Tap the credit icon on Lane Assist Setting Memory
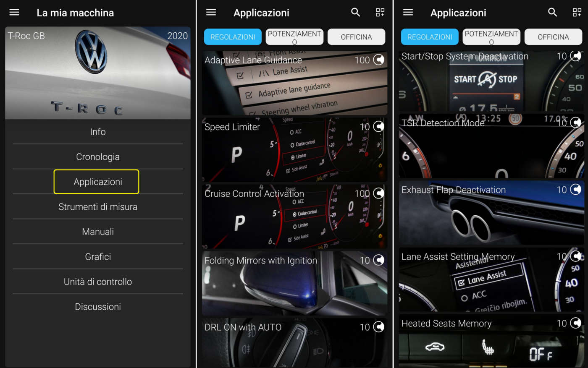The width and height of the screenshot is (588, 368). [x=576, y=256]
